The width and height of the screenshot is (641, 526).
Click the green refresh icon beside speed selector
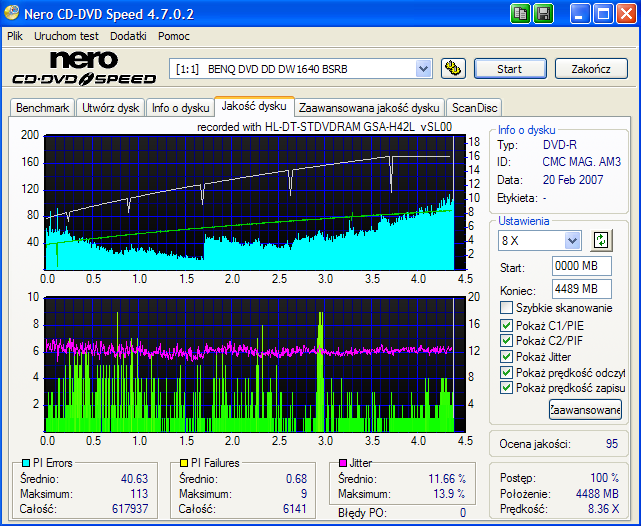(601, 240)
